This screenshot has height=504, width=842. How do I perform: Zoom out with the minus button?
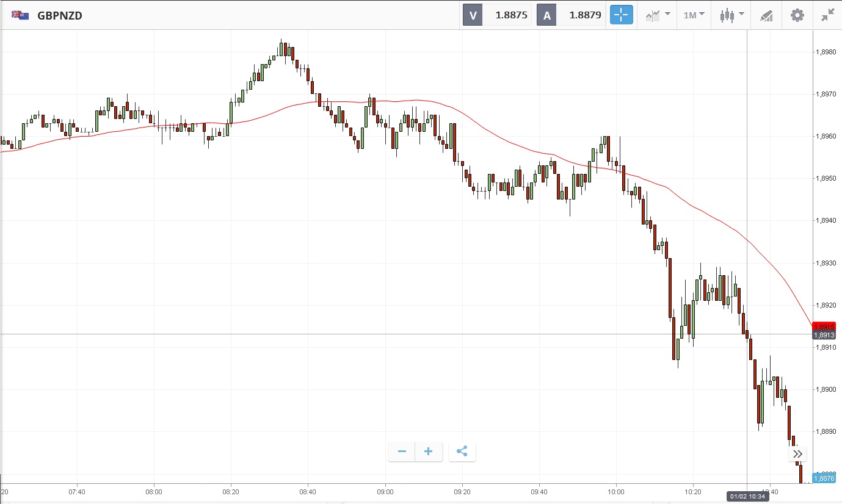coord(402,452)
